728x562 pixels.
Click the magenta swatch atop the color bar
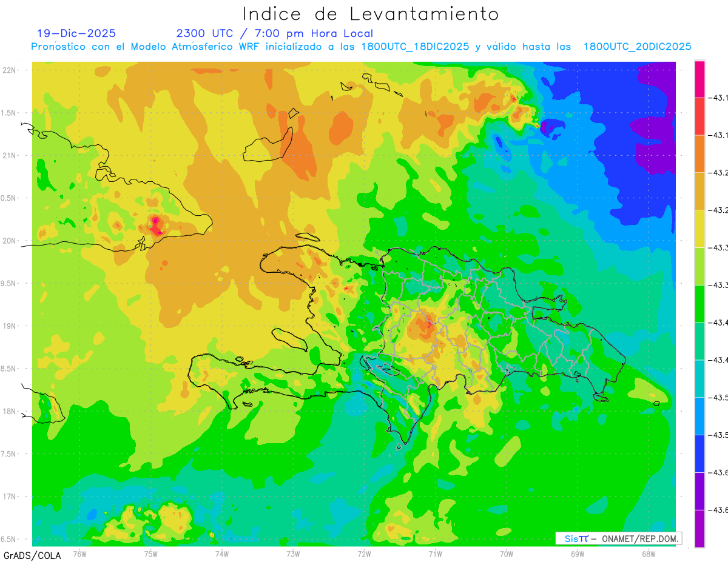[x=699, y=79]
